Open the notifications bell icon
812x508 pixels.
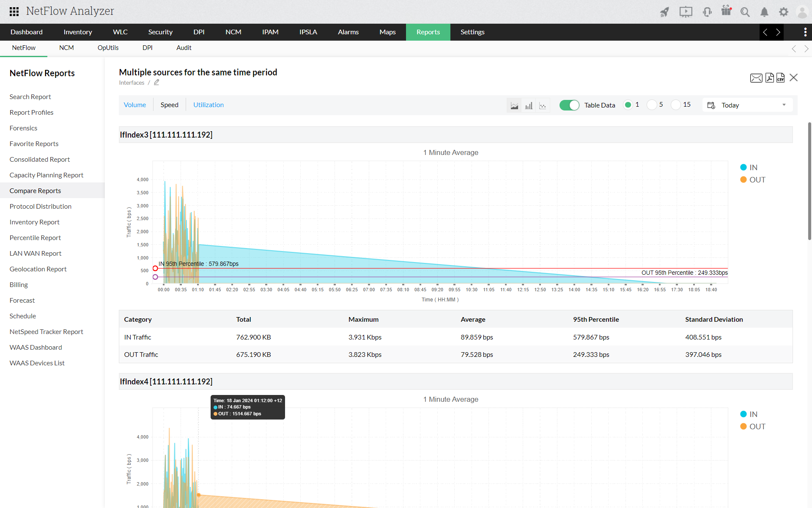pos(764,12)
